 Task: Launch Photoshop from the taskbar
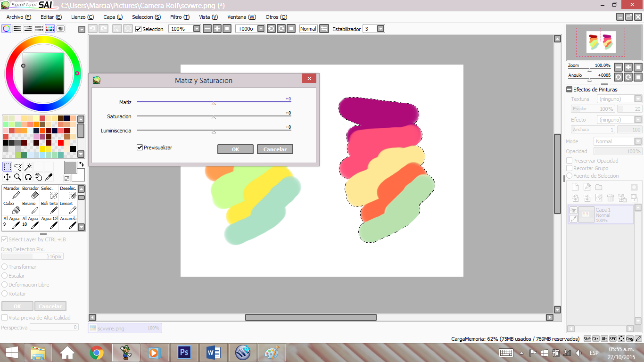tap(184, 352)
